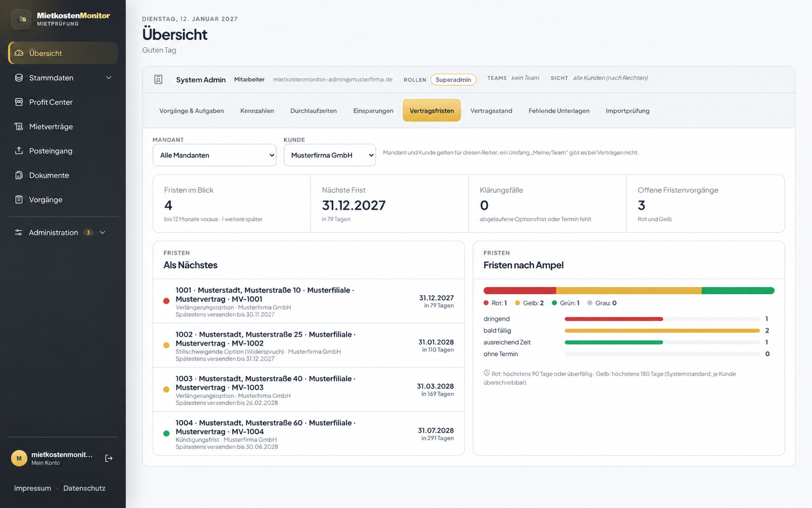Screen dimensions: 812x508
Task: Click the green status dot of contract 1004
Action: (166, 434)
